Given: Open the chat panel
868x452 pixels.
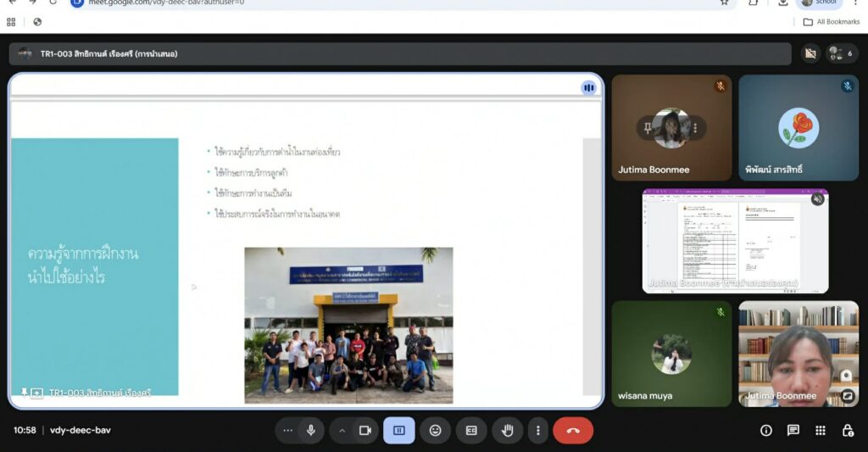Looking at the screenshot, I should pyautogui.click(x=793, y=430).
